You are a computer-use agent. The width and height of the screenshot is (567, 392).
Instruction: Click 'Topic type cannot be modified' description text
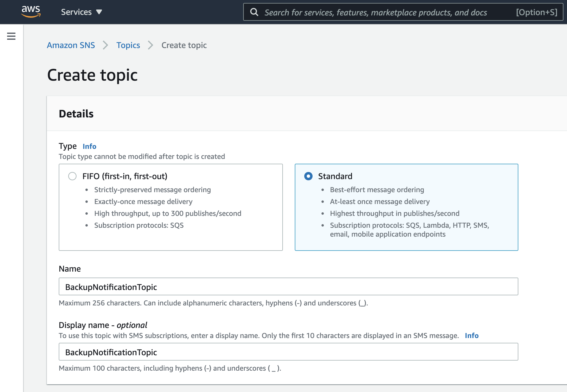[142, 157]
